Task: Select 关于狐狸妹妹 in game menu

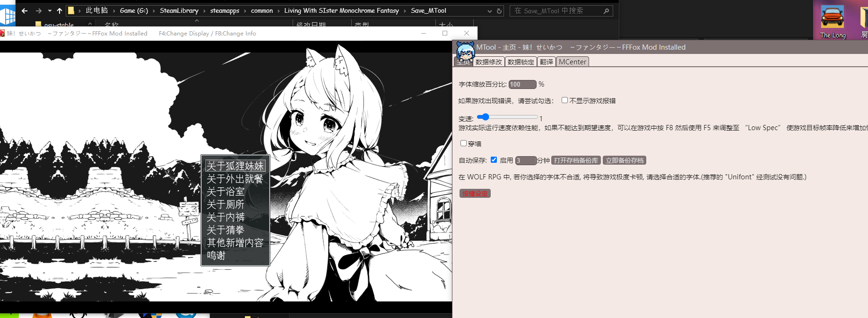Action: pos(235,166)
